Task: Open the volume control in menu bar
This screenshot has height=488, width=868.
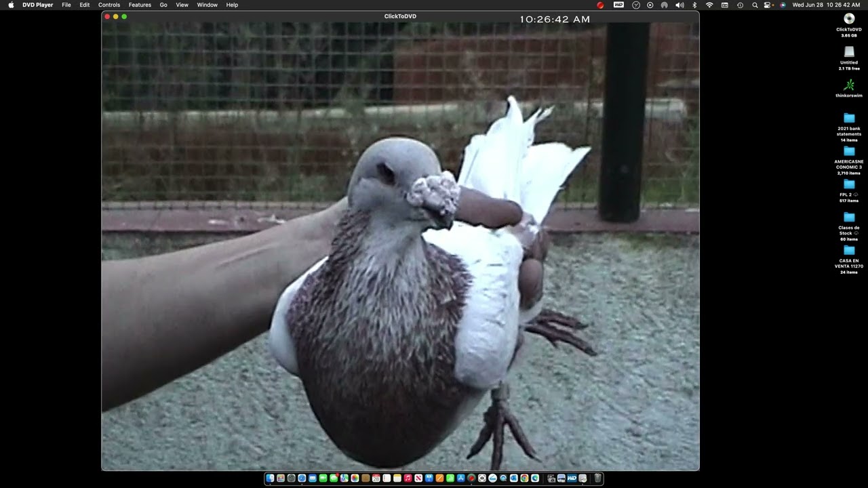Action: [679, 5]
